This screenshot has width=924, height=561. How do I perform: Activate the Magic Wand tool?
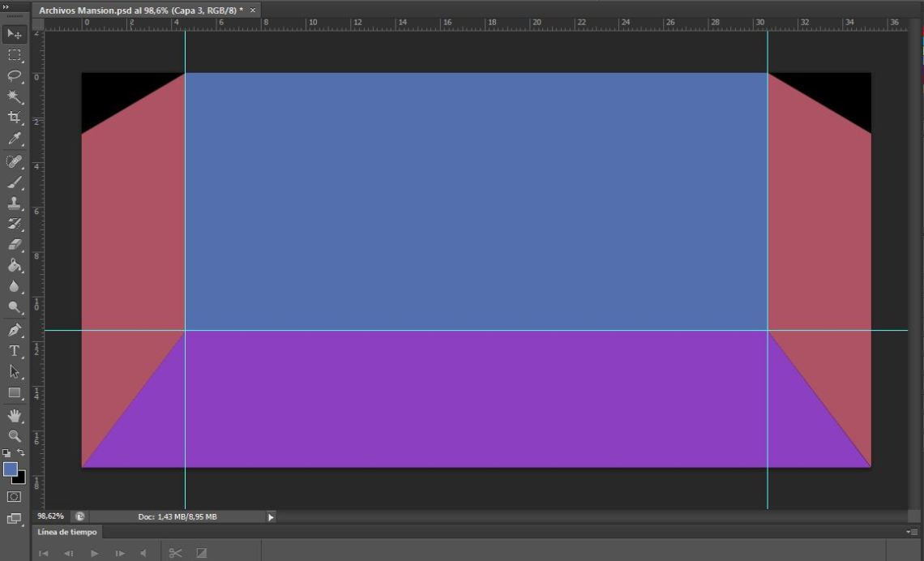14,97
